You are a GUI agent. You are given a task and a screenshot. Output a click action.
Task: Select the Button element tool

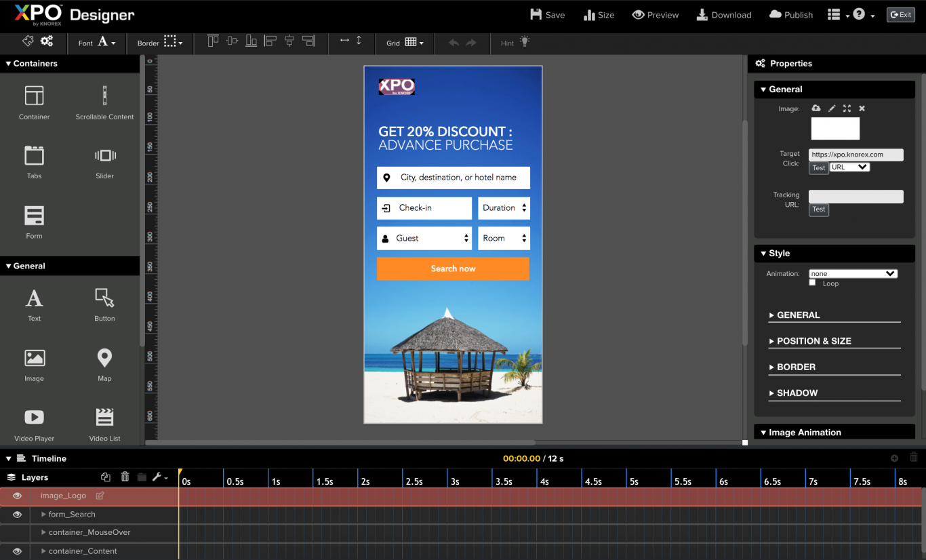point(104,304)
